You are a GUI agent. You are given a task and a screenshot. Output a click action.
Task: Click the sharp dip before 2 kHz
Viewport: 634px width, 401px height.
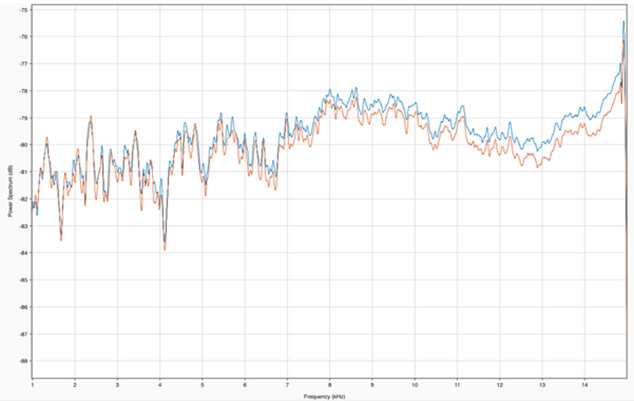click(61, 240)
